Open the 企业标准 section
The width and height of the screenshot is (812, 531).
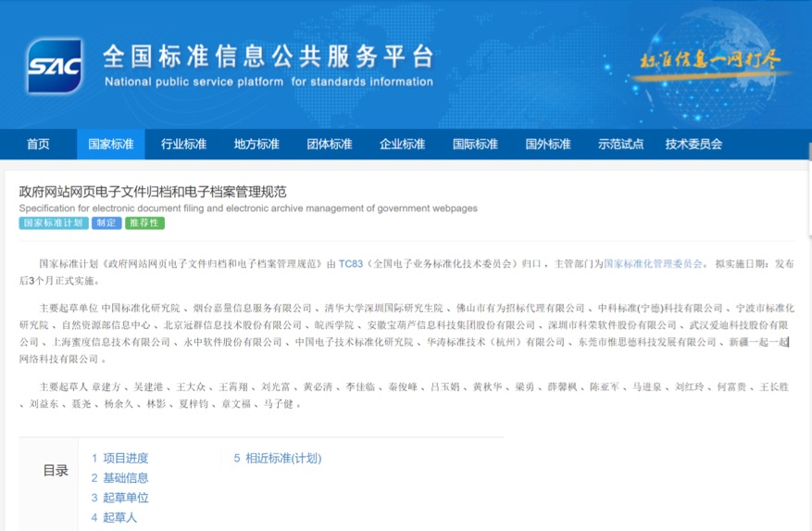pos(402,145)
